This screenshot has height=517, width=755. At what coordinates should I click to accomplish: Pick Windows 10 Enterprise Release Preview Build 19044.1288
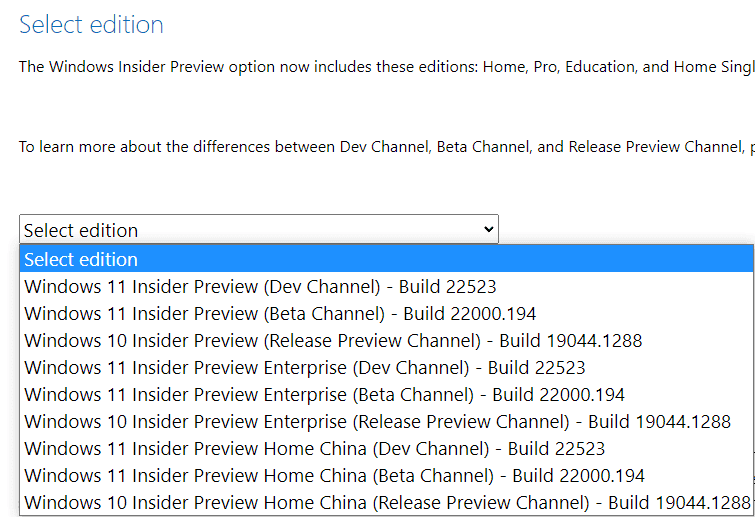387,421
